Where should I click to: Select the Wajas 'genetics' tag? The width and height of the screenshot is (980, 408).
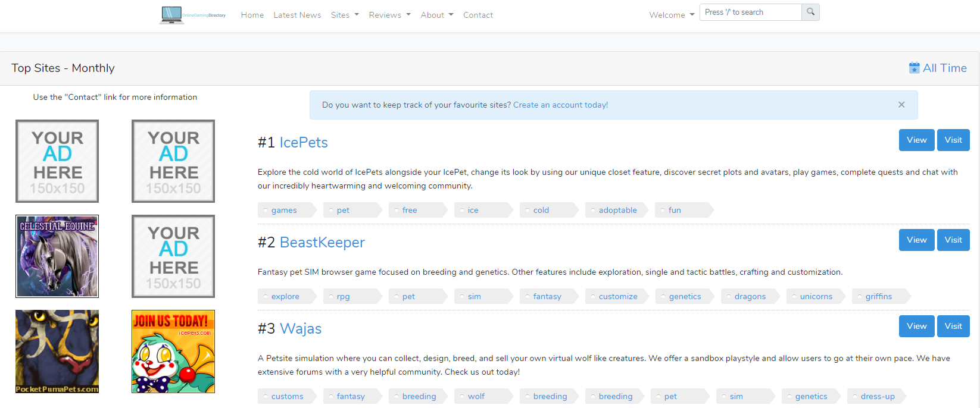tap(812, 396)
